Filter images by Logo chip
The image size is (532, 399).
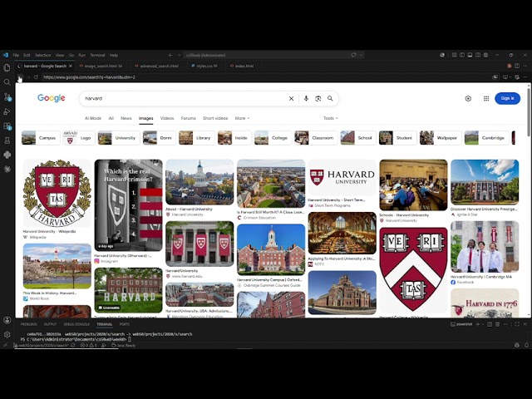pyautogui.click(x=78, y=138)
